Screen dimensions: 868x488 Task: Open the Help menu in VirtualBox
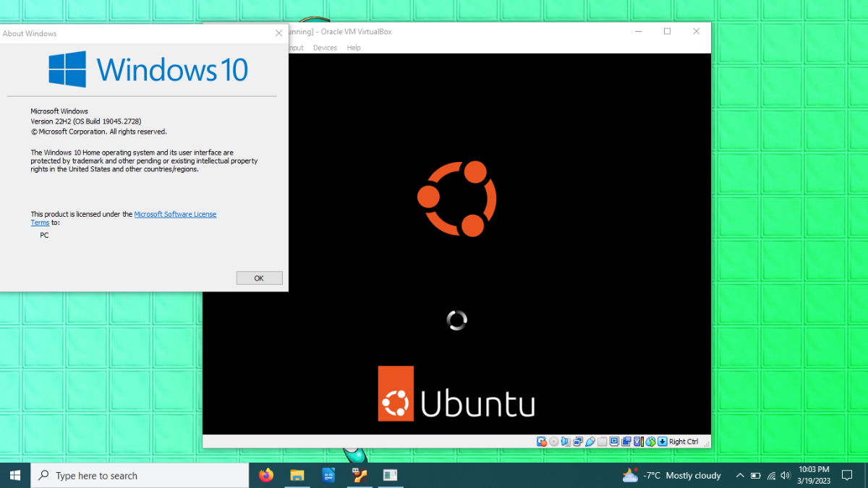click(x=354, y=48)
